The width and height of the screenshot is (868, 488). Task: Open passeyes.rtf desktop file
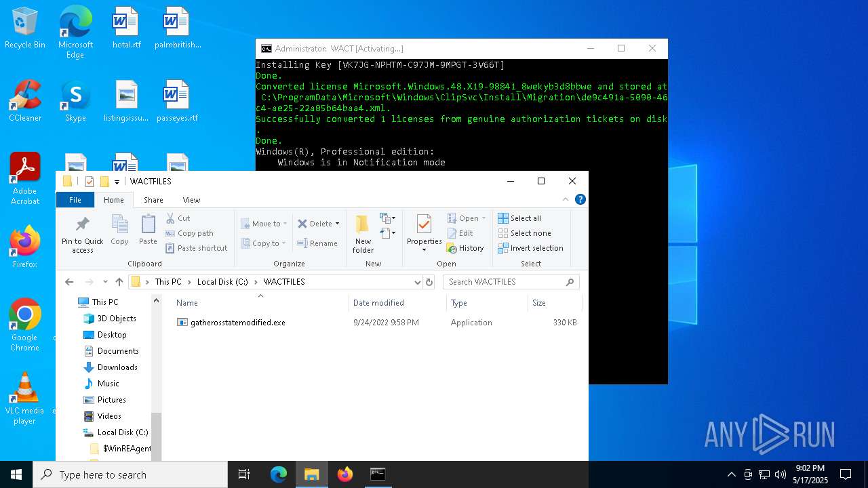(x=177, y=102)
